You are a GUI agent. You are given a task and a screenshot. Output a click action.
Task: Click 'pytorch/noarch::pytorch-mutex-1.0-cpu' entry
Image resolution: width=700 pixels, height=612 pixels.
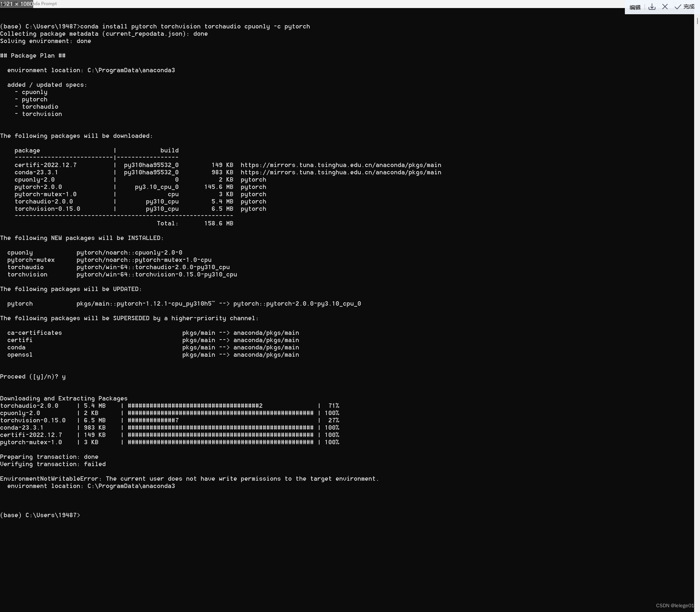pyautogui.click(x=144, y=260)
